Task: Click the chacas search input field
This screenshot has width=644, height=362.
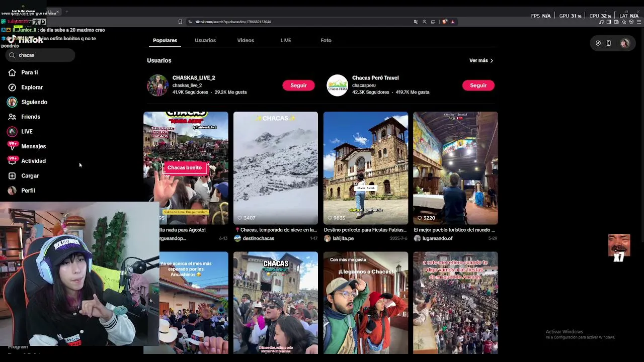Action: (x=40, y=55)
